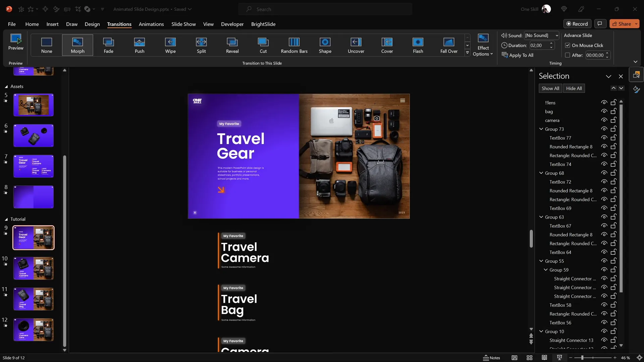This screenshot has height=362, width=644.
Task: Click the Apply To All icon
Action: pos(505,55)
